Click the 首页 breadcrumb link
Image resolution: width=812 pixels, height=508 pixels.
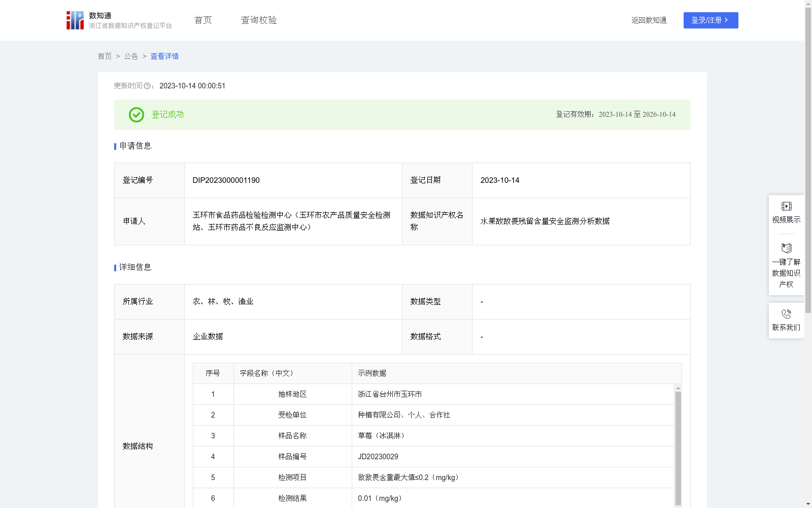(x=105, y=56)
